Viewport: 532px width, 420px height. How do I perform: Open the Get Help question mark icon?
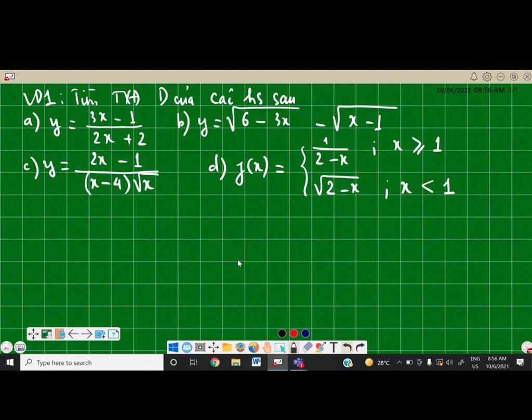[x=348, y=363]
